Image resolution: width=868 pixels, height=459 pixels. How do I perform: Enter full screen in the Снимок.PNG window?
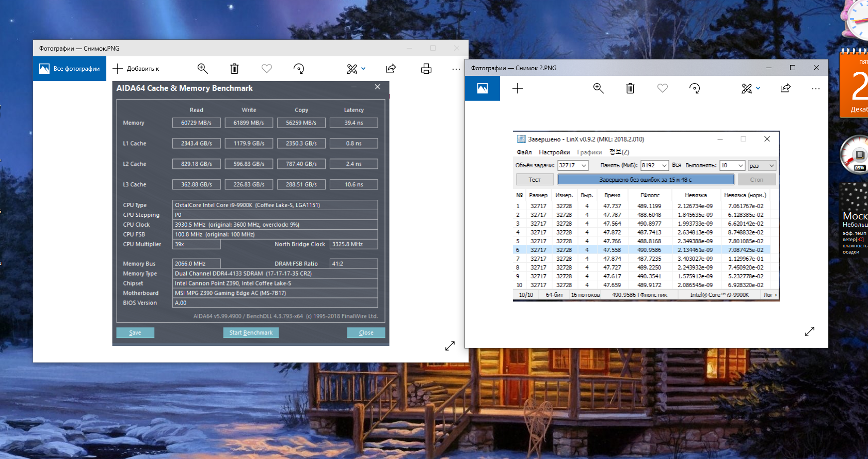point(450,346)
